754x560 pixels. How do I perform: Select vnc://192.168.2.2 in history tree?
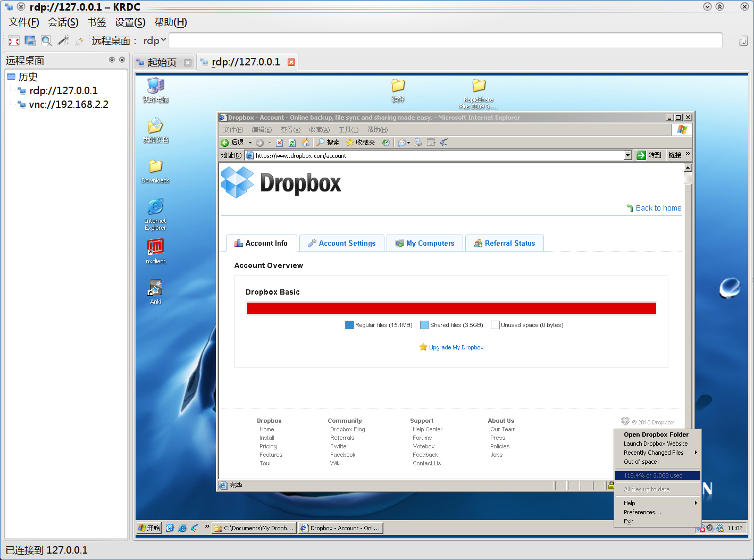tap(68, 104)
